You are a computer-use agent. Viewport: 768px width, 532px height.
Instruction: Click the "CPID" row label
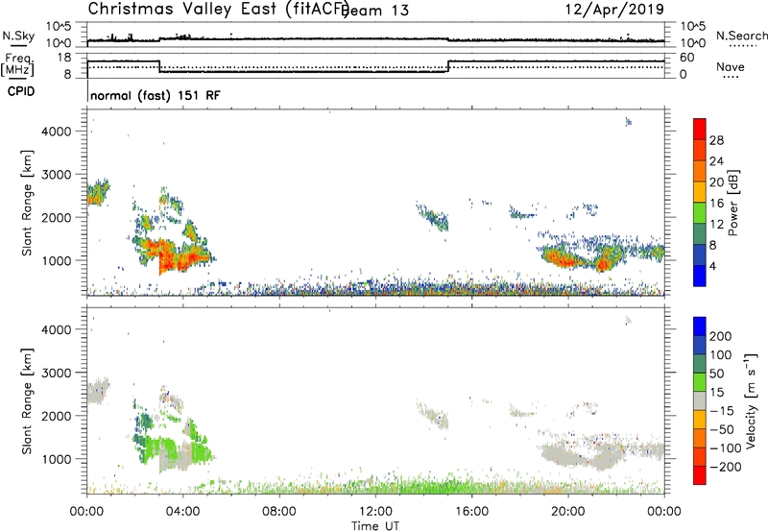pyautogui.click(x=21, y=91)
